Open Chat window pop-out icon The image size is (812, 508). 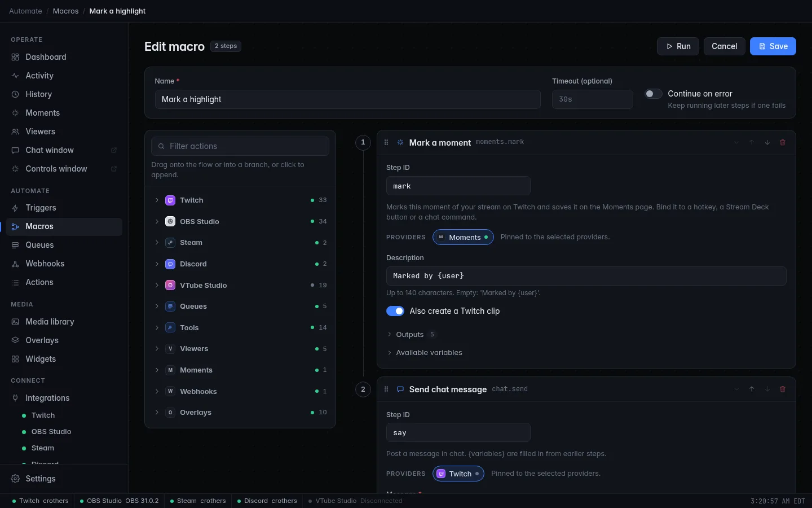114,150
